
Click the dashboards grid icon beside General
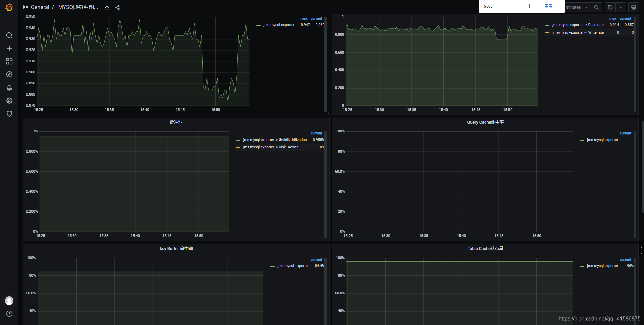click(25, 7)
